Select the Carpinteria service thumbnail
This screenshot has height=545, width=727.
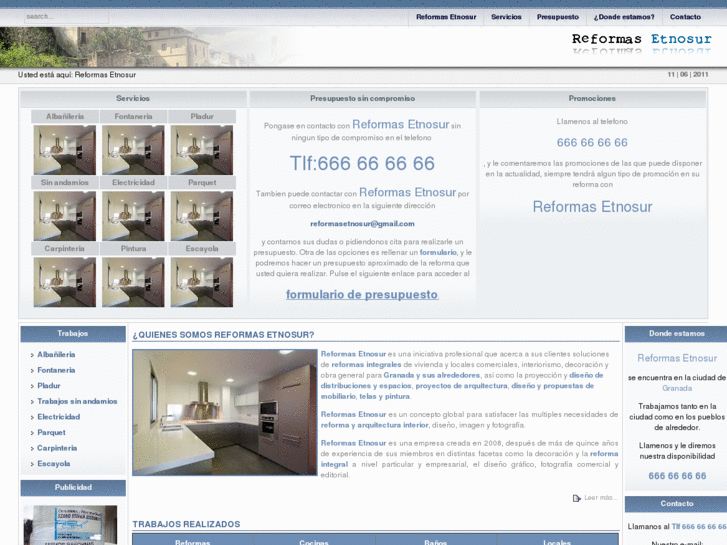tap(65, 282)
